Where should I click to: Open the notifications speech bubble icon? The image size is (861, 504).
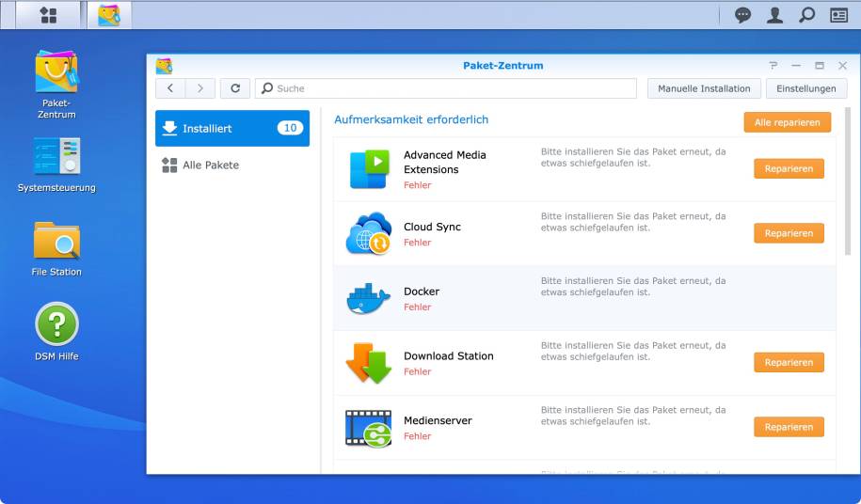(x=742, y=15)
